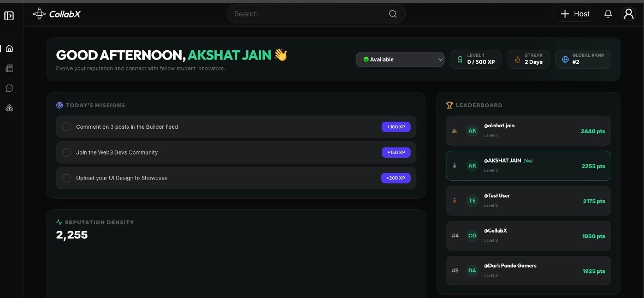This screenshot has width=644, height=298.
Task: Click the 1950 pts score
Action: click(594, 236)
